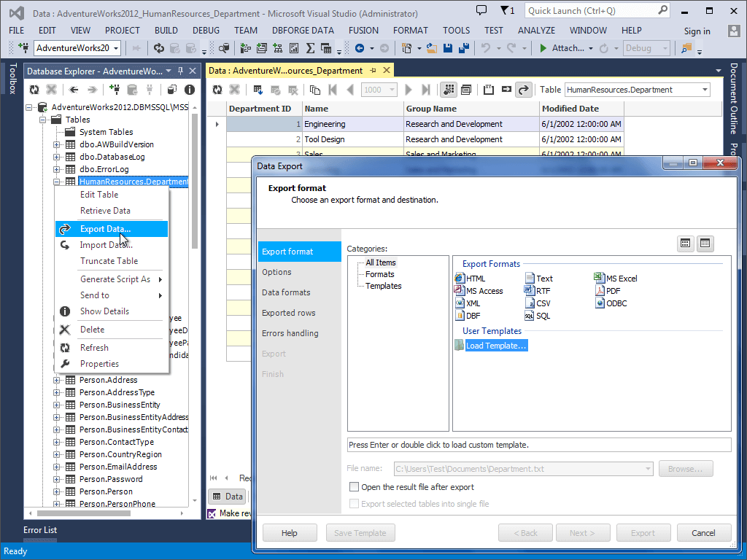Enable Open the result file after export

tap(354, 486)
